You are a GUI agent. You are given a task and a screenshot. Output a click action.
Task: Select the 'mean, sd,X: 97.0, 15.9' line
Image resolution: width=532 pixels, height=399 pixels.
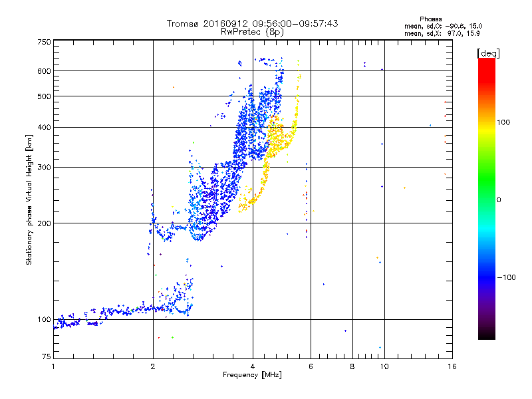click(442, 34)
